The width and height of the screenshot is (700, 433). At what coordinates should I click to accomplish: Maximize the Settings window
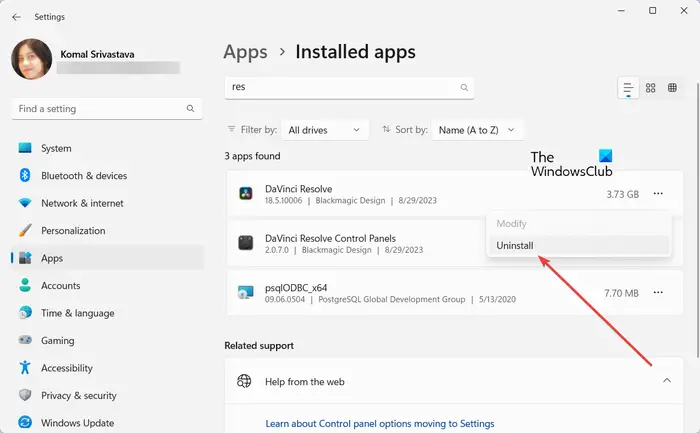point(652,10)
